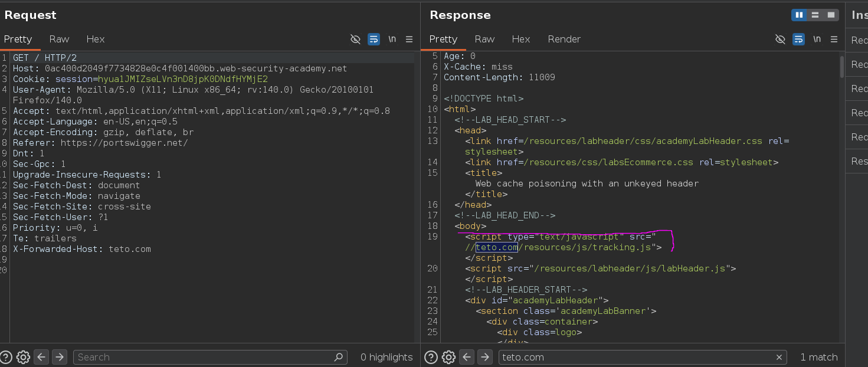Switch to Hex tab in Request panel

tap(95, 39)
